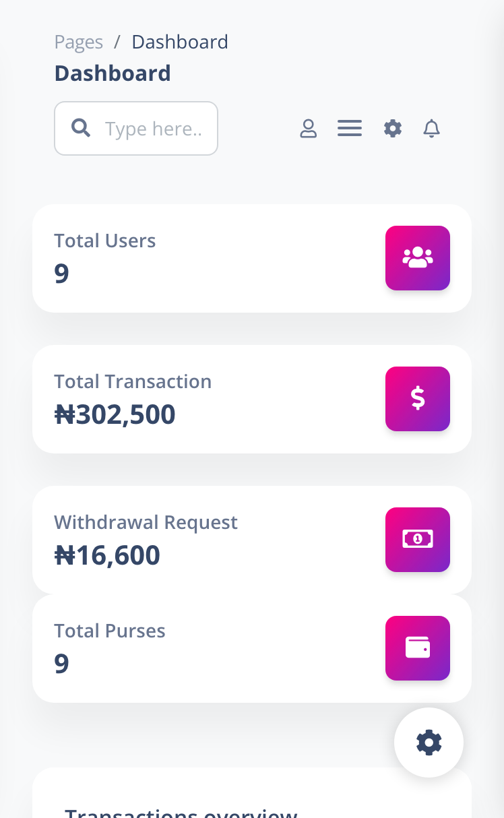504x818 pixels.
Task: Open the hamburger navigation menu
Action: click(x=350, y=128)
